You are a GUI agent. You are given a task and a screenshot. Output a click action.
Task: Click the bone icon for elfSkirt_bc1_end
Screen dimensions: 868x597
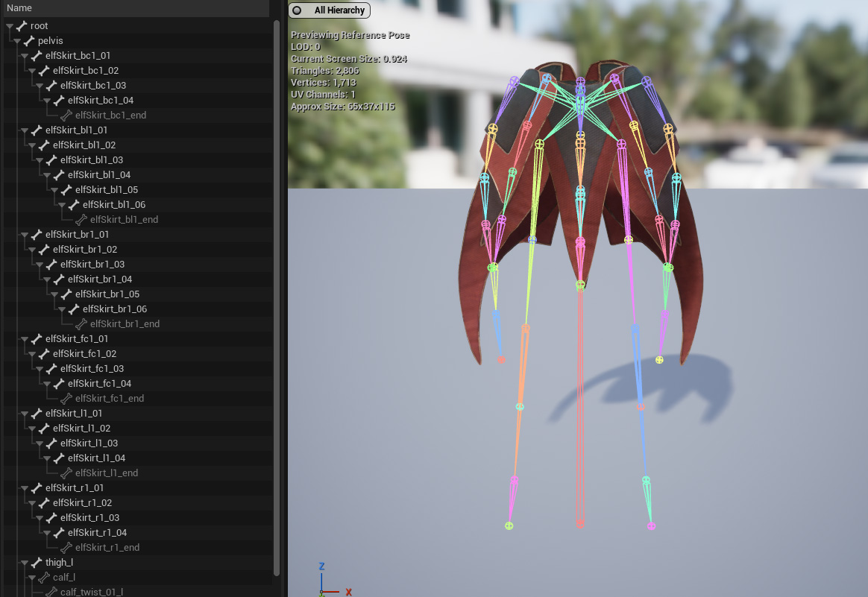click(x=66, y=116)
